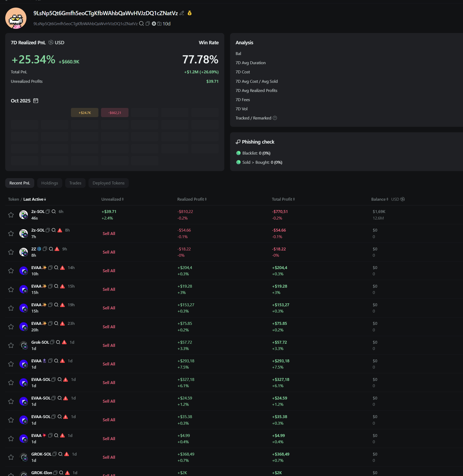Toggle the USD currency icon beside 7D Realized PnL

51,42
